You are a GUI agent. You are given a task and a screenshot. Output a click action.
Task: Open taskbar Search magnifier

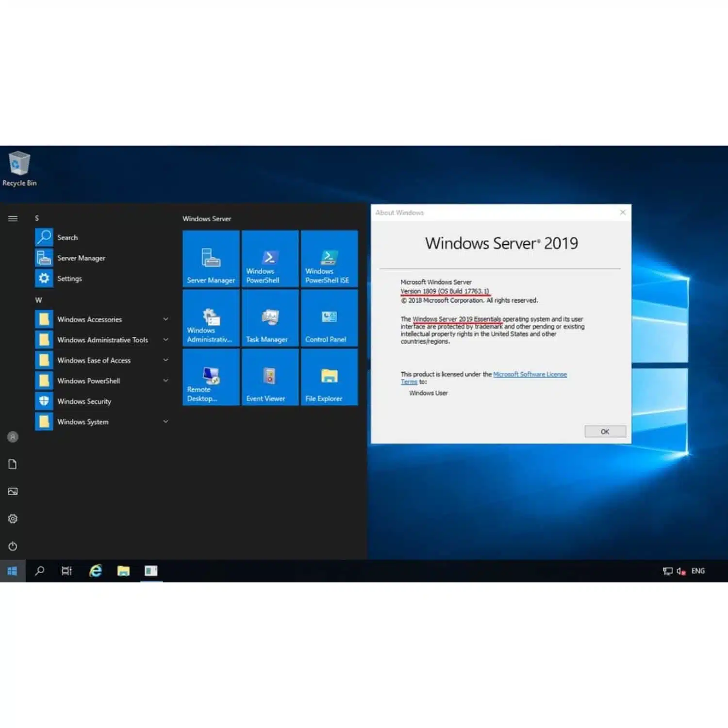tap(40, 571)
